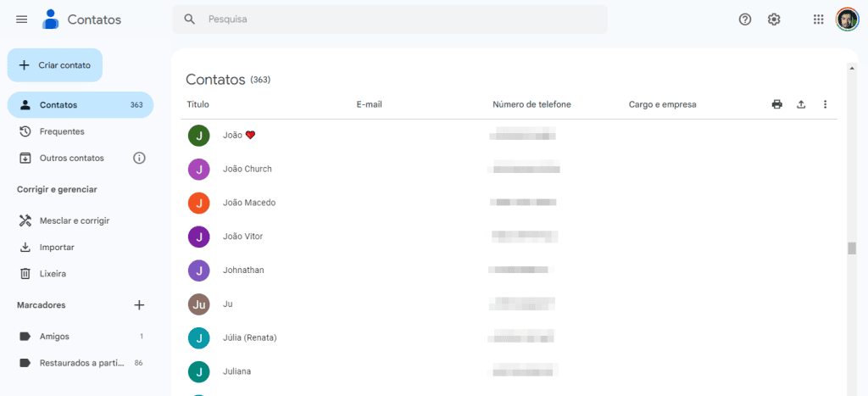Open the main hamburger menu
Image resolution: width=868 pixels, height=396 pixels.
pos(21,20)
